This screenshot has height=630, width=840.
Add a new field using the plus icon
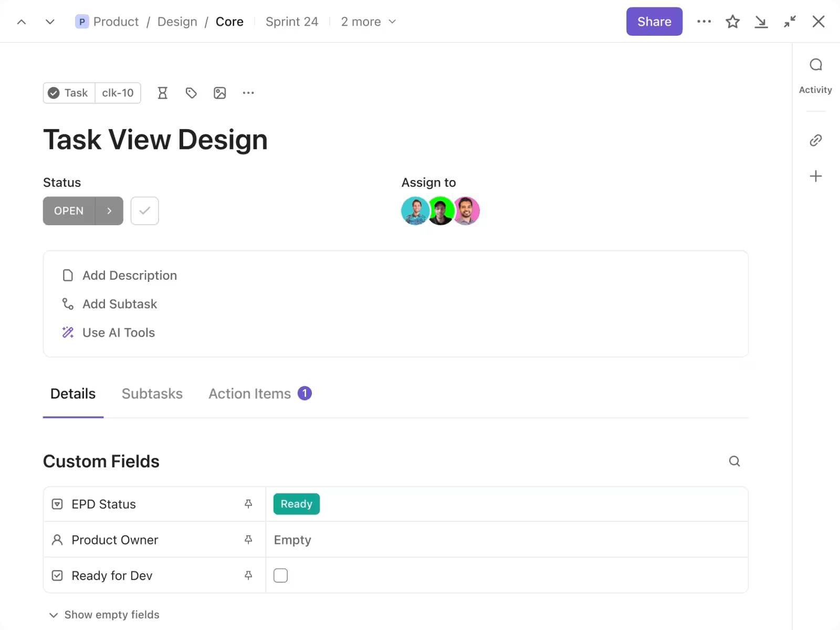[815, 176]
